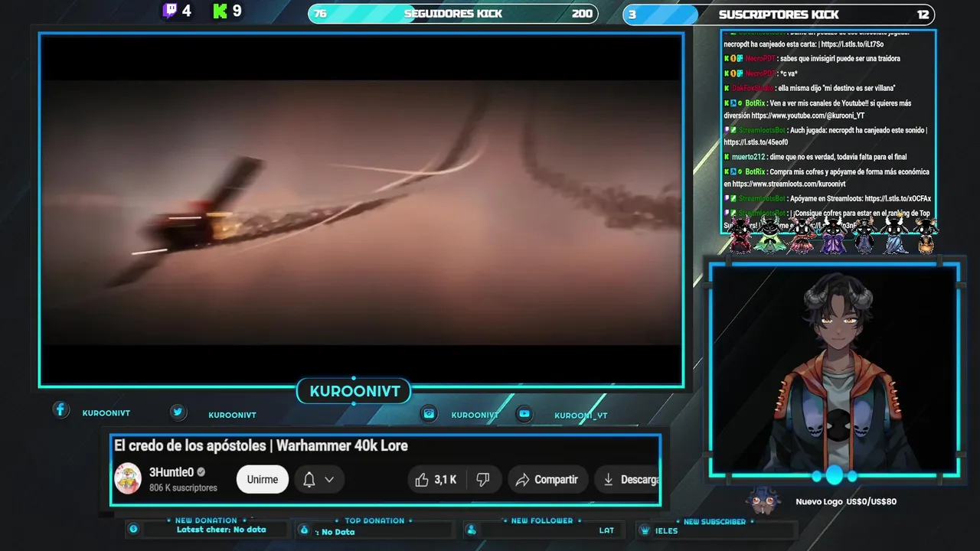This screenshot has width=980, height=551.
Task: Click the Twitch logo viewer counter
Action: point(177,11)
